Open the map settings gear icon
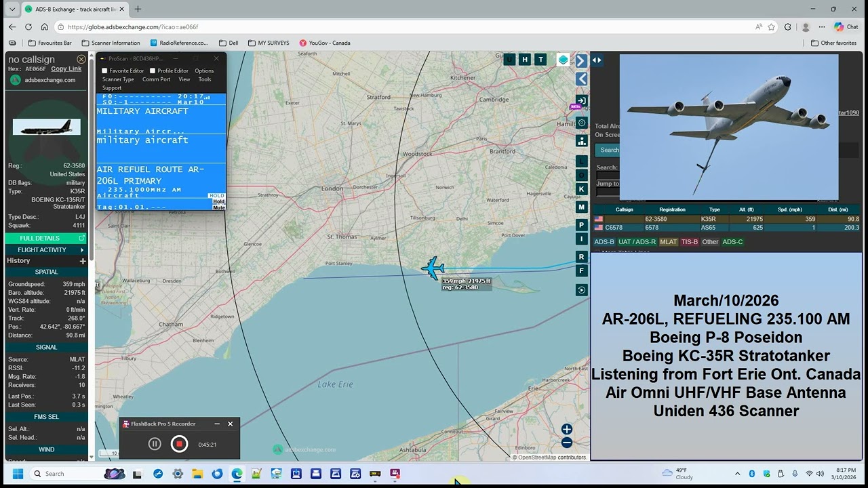 [x=581, y=123]
